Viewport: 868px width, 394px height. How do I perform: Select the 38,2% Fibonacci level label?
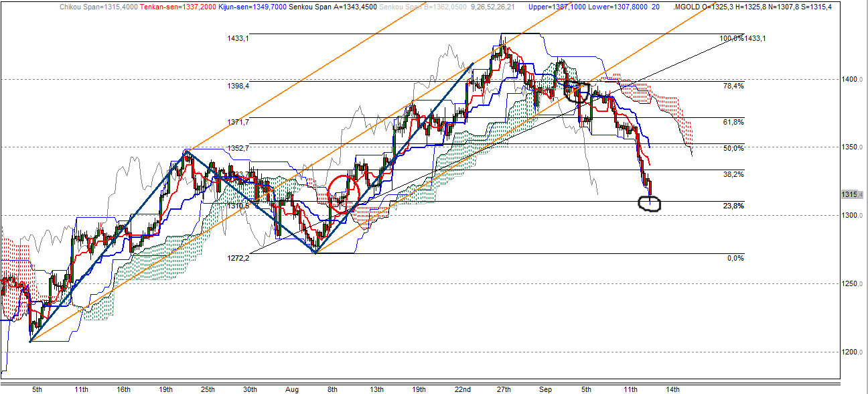733,174
